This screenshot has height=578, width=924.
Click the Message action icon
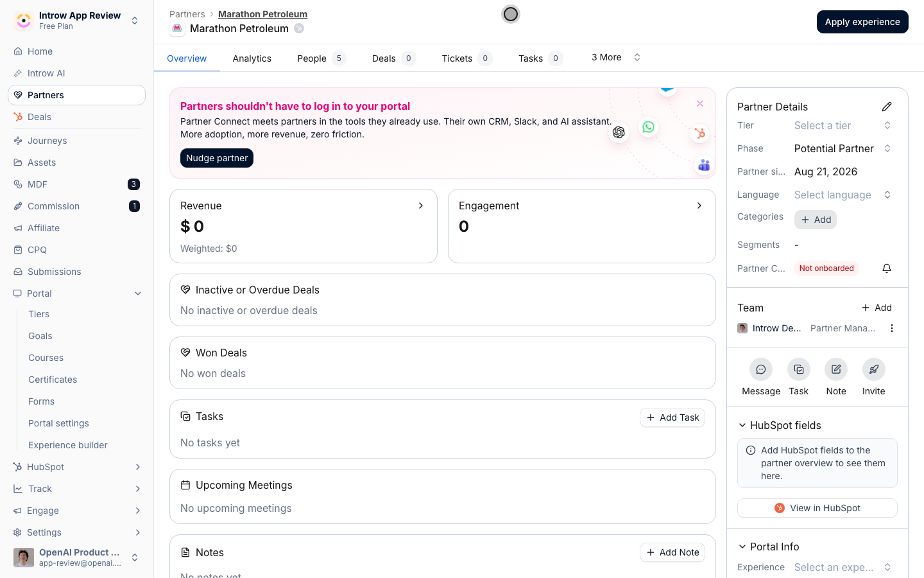click(x=761, y=369)
